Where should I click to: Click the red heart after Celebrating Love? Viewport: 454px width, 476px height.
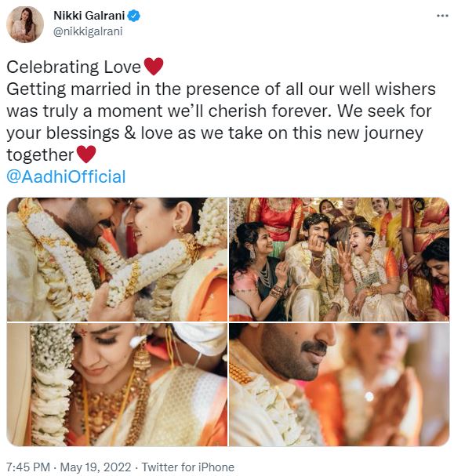pos(154,67)
